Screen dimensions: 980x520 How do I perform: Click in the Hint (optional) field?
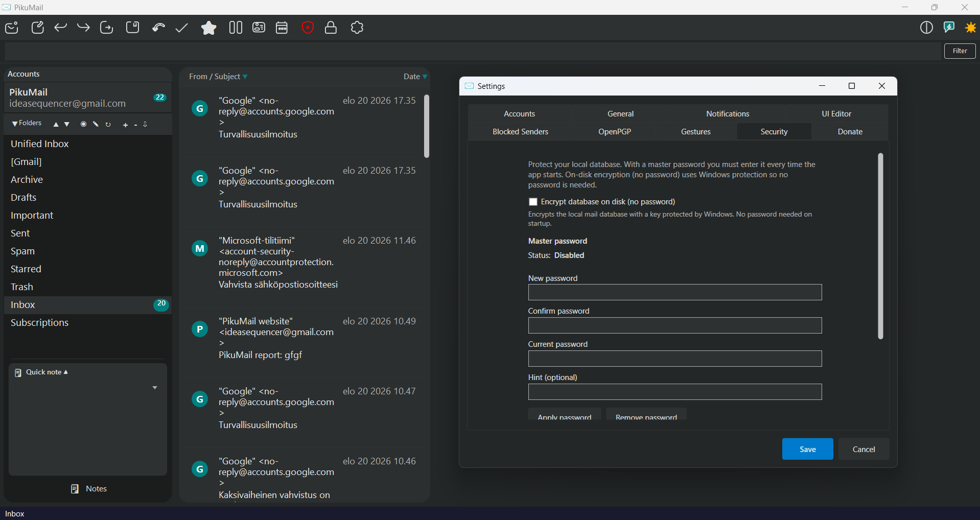point(675,392)
